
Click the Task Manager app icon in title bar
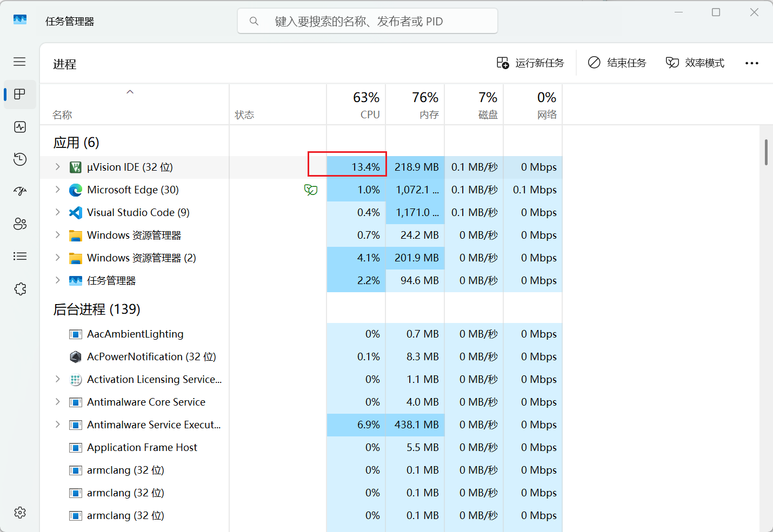20,20
